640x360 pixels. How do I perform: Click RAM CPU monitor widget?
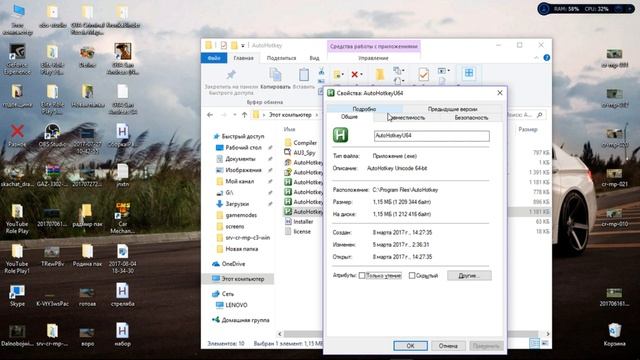[586, 9]
